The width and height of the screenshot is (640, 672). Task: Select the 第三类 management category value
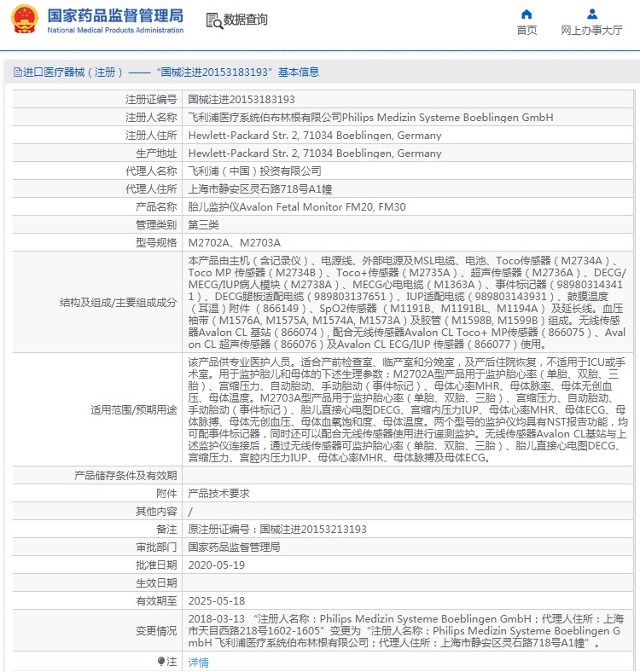[x=203, y=225]
